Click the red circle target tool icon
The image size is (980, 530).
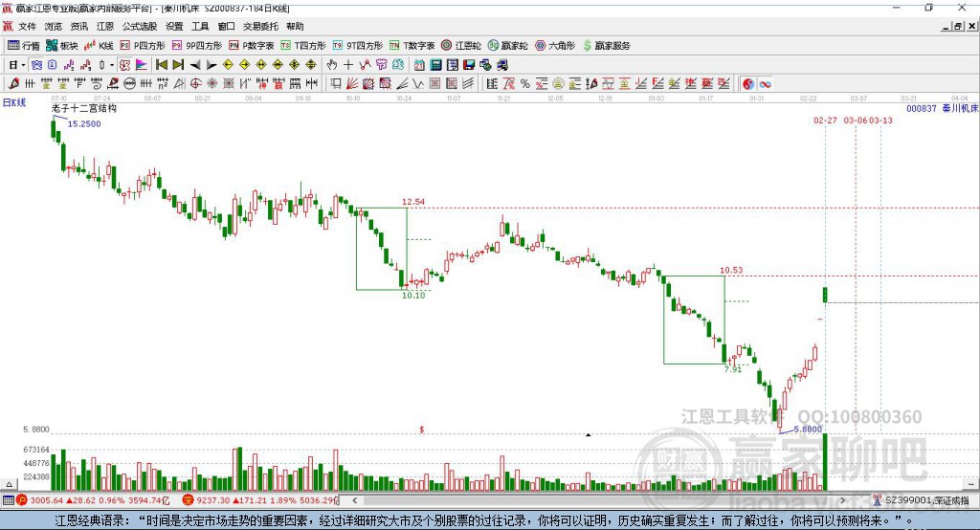pyautogui.click(x=195, y=84)
